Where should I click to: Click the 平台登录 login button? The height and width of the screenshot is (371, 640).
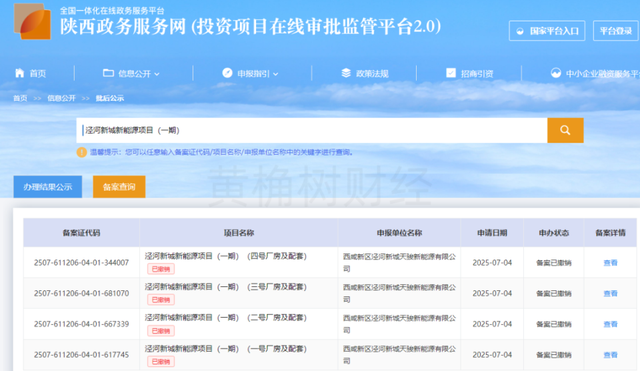[x=616, y=31]
